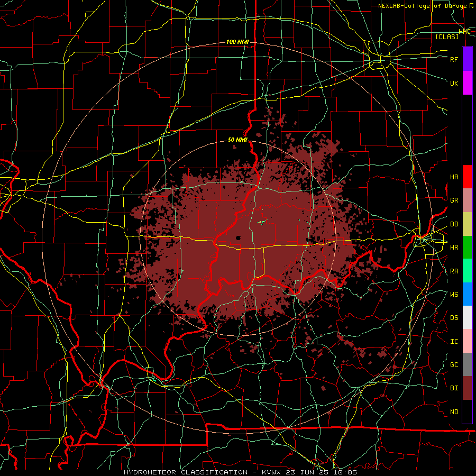
Task: Click the RA legend label text
Action: (454, 271)
